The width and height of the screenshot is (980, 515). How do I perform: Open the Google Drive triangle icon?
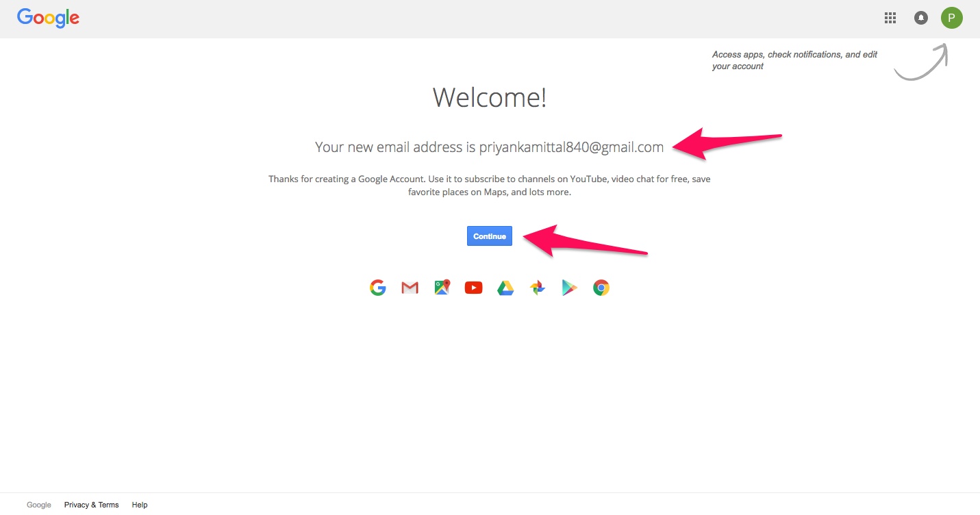pyautogui.click(x=505, y=288)
